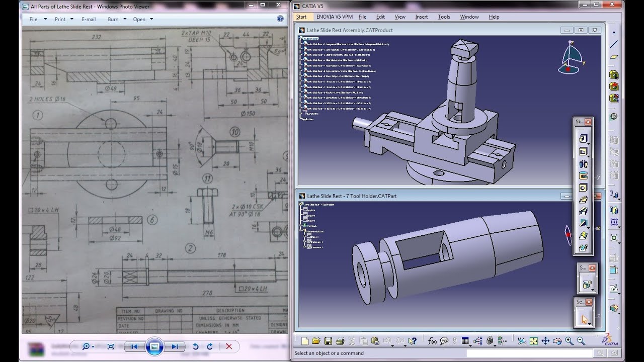The height and width of the screenshot is (362, 644).
Task: Create a new CATIA document
Action: click(x=305, y=341)
